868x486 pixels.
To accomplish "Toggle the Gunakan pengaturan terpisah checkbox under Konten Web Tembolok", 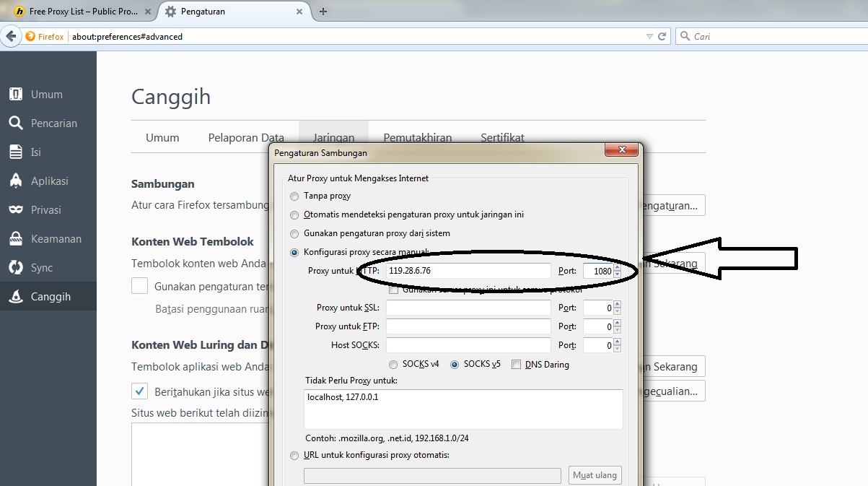I will (140, 286).
